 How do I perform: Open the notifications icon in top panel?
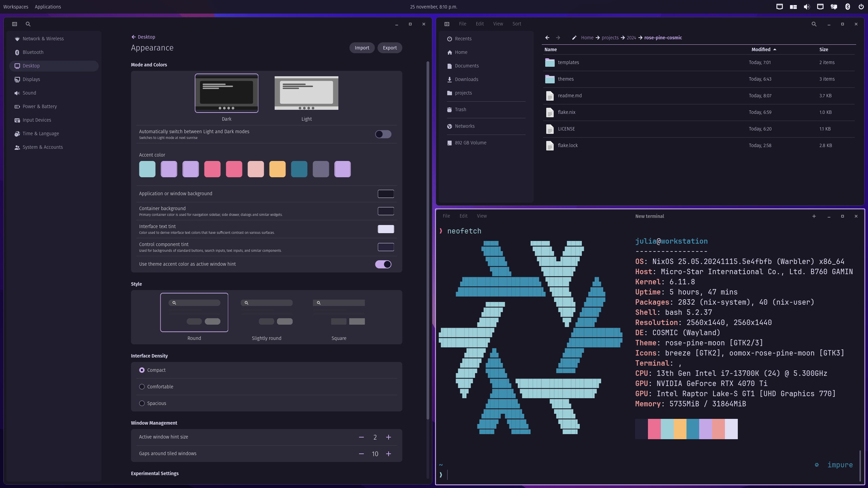pos(834,7)
